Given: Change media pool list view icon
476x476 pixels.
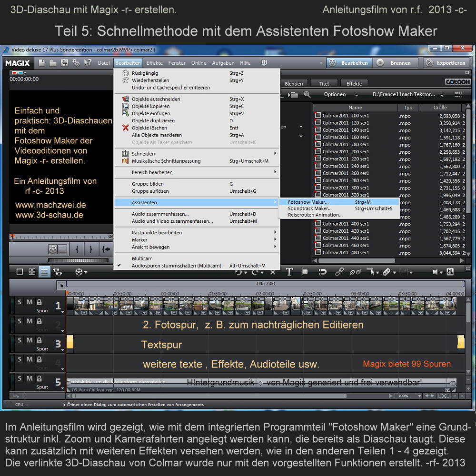Looking at the screenshot, I should 458,94.
